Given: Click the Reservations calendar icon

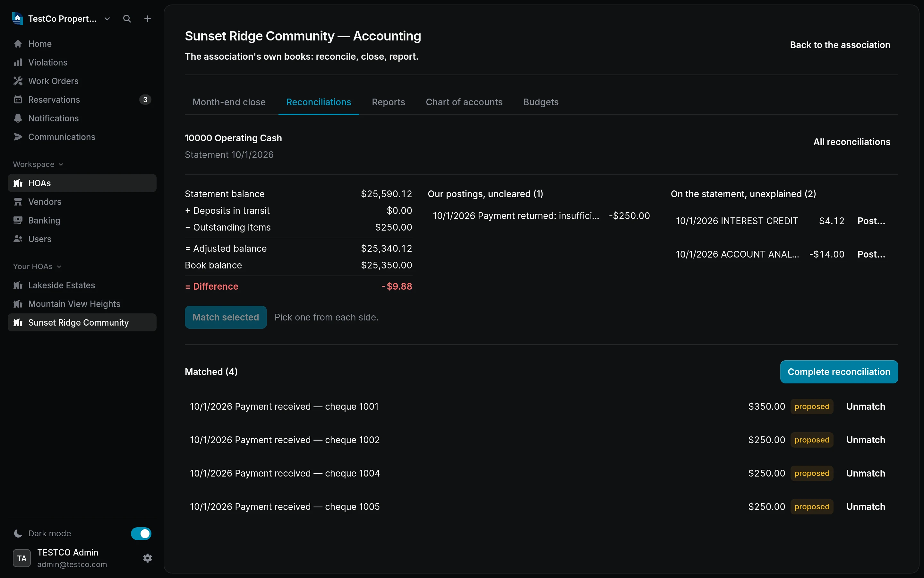Looking at the screenshot, I should 18,100.
